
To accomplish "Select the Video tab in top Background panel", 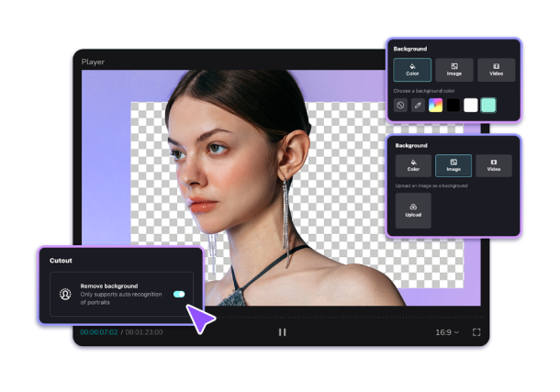I will (496, 70).
